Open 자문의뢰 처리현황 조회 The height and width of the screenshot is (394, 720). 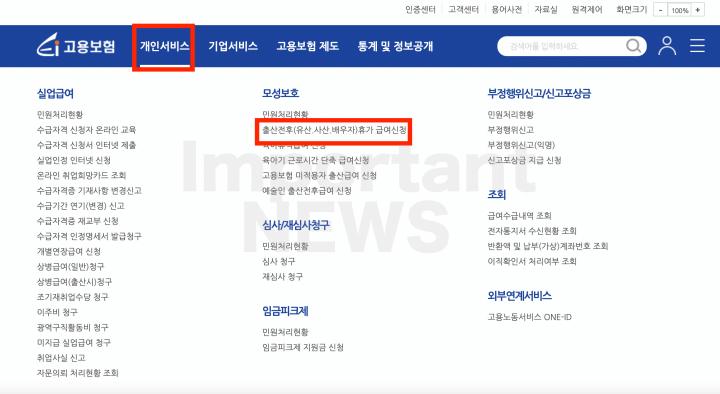(78, 372)
